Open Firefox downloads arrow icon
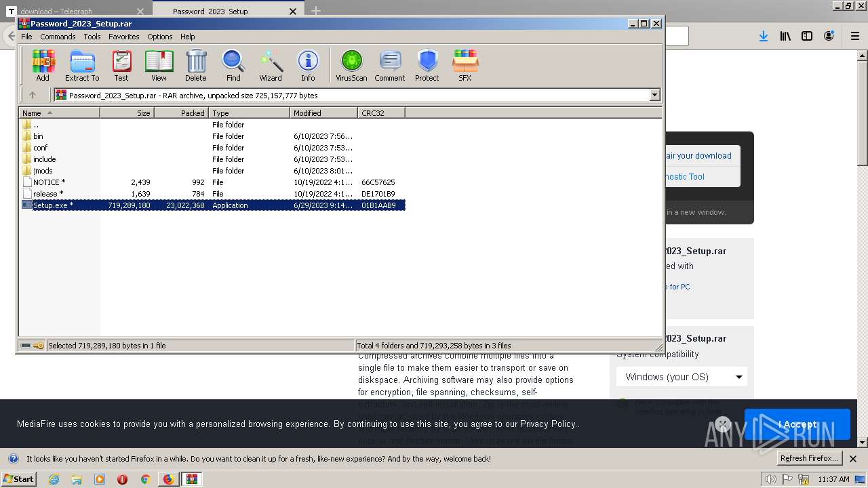 point(764,37)
